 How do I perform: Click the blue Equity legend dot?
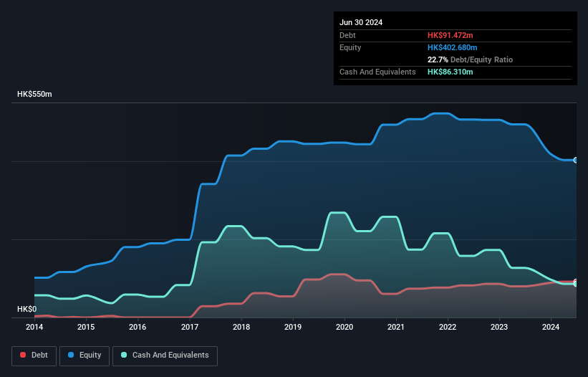click(x=71, y=355)
